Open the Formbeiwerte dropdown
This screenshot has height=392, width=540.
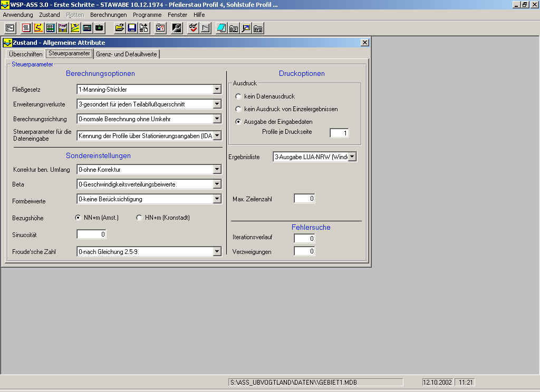[217, 199]
